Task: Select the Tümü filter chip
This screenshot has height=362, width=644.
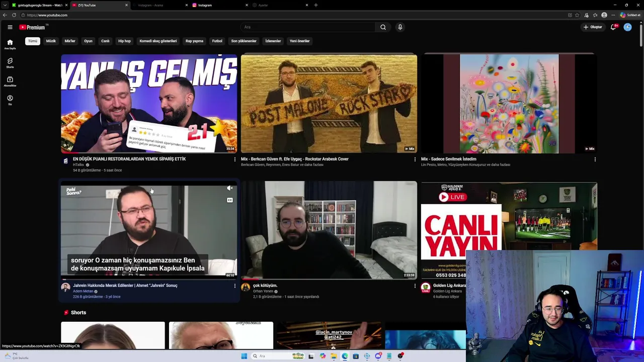Action: coord(33,41)
